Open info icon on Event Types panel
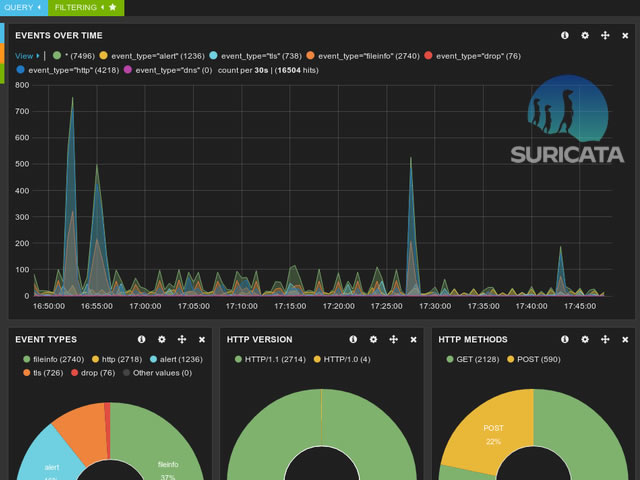The image size is (640, 480). 141,339
